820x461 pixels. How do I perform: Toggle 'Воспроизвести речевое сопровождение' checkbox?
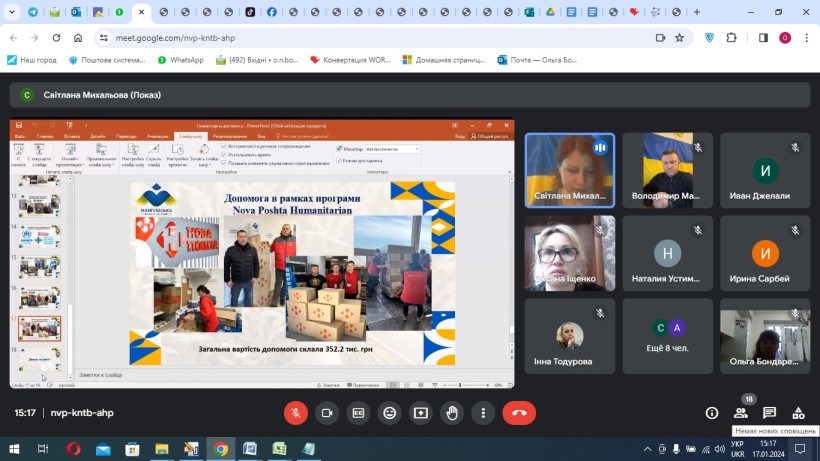coord(224,146)
